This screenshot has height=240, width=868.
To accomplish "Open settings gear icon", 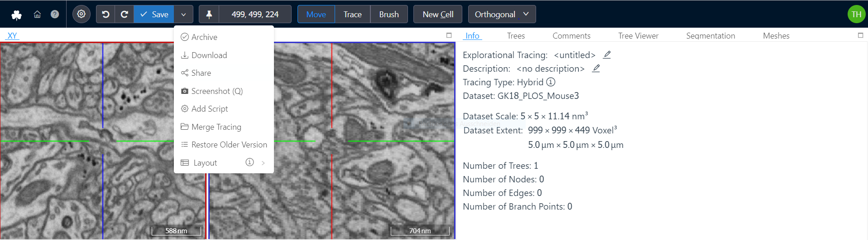I will click(81, 14).
